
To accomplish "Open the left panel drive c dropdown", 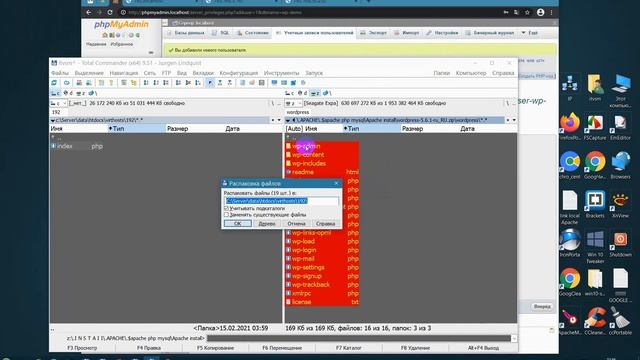I will 59,104.
